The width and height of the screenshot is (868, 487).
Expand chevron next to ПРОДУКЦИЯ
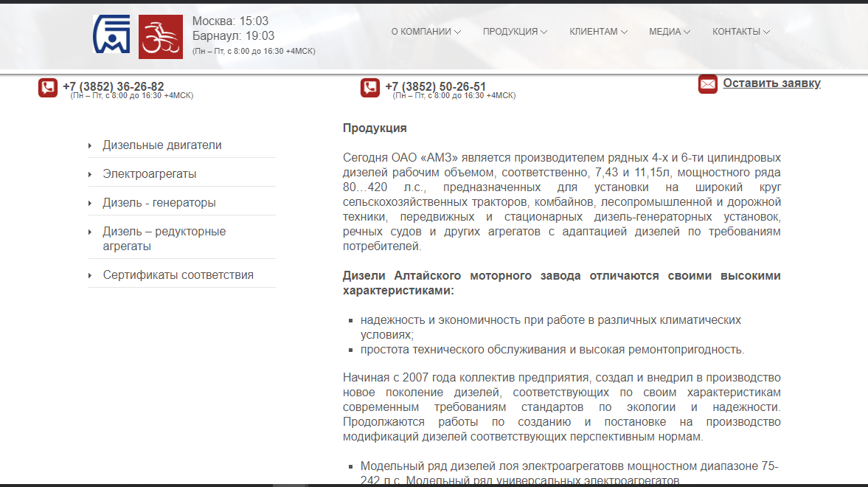(x=544, y=32)
